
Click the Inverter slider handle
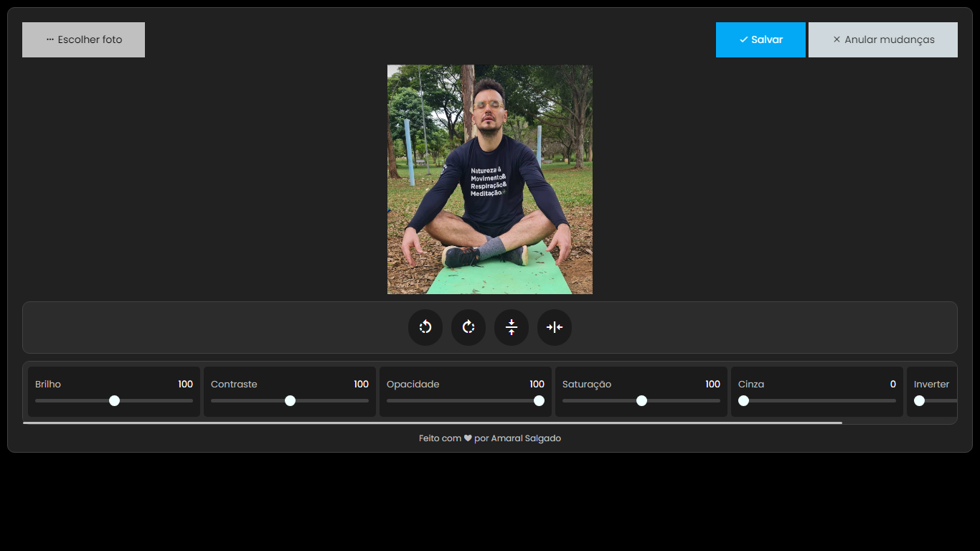click(919, 400)
